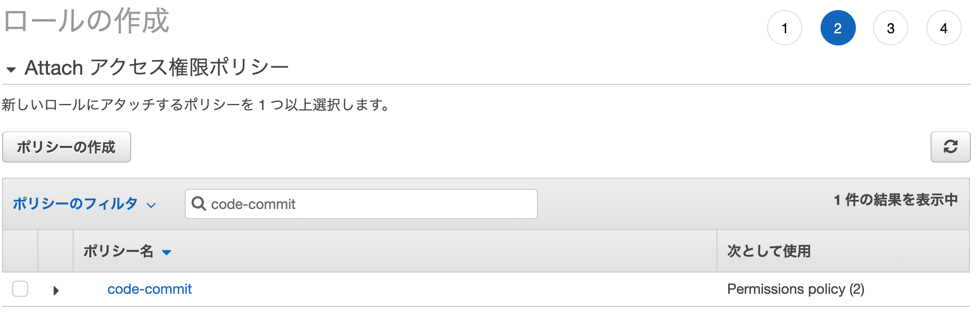Click the expand triangle beside code-commit policy
Screen dimensions: 980x317
point(56,290)
